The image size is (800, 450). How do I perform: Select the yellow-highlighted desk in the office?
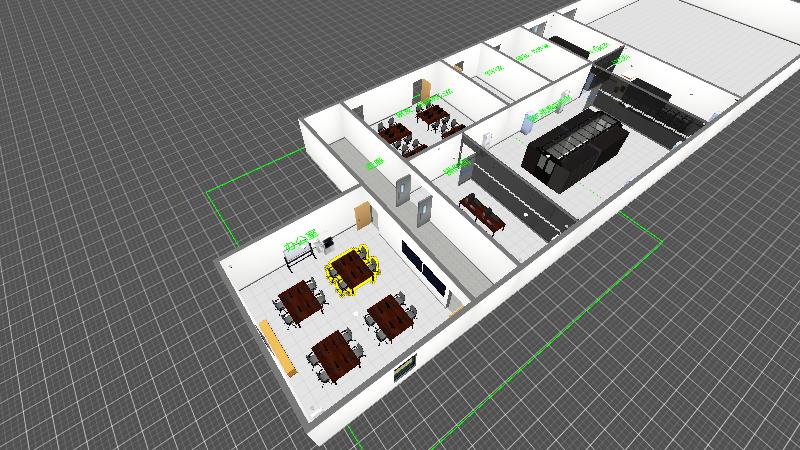(x=350, y=268)
